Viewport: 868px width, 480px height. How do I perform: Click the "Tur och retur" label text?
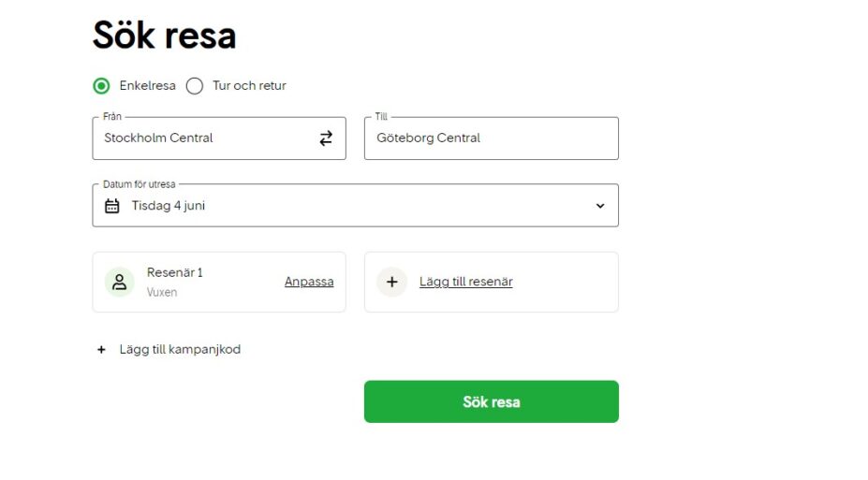tap(249, 86)
